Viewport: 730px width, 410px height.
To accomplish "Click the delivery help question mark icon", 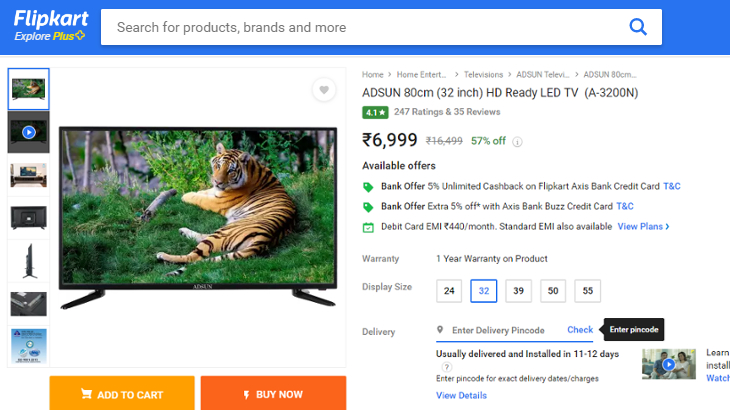I will [x=446, y=367].
